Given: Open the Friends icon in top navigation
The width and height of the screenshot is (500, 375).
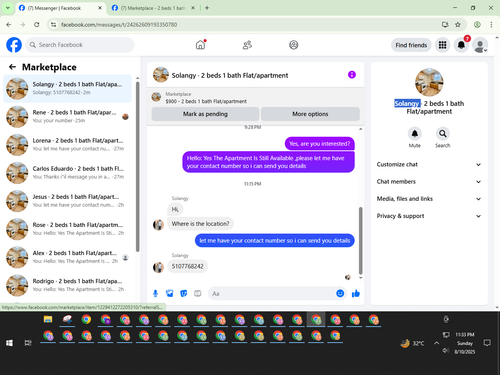Looking at the screenshot, I should 247,45.
